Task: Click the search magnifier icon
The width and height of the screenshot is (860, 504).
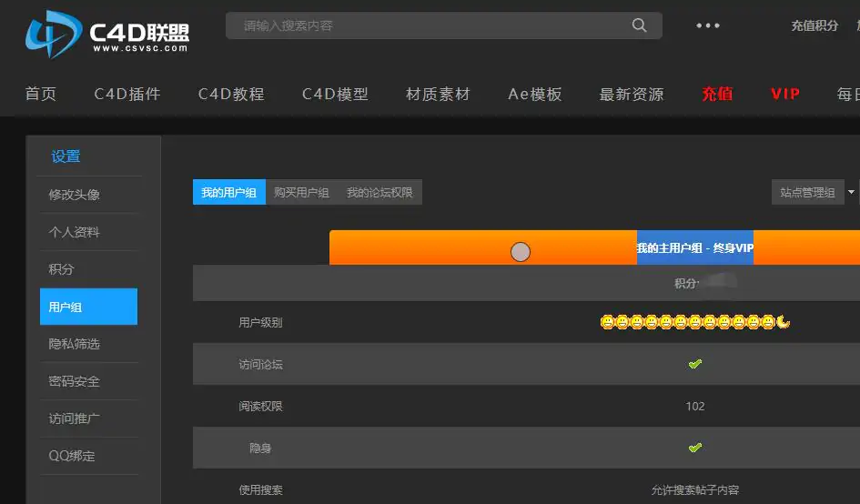Action: [x=639, y=25]
